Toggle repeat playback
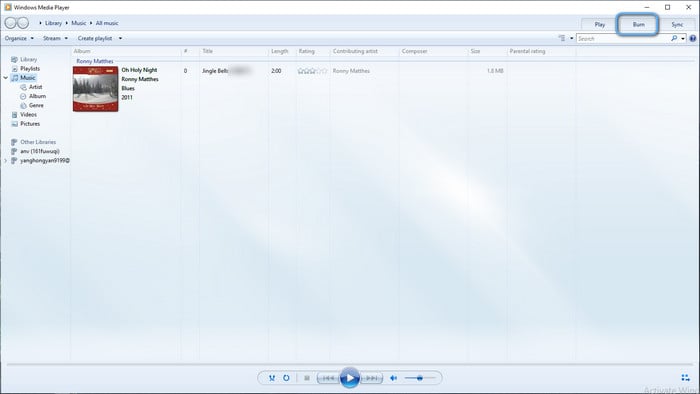The height and width of the screenshot is (394, 700). tap(286, 378)
